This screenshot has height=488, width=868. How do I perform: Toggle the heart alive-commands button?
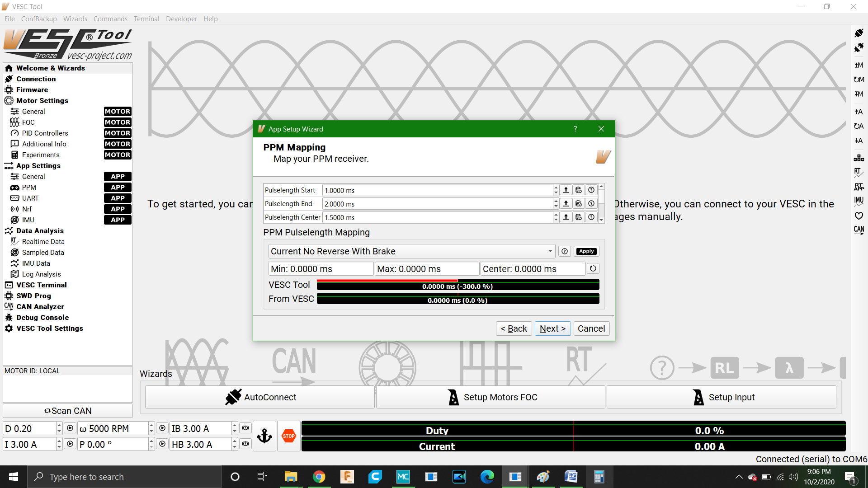coord(859,216)
